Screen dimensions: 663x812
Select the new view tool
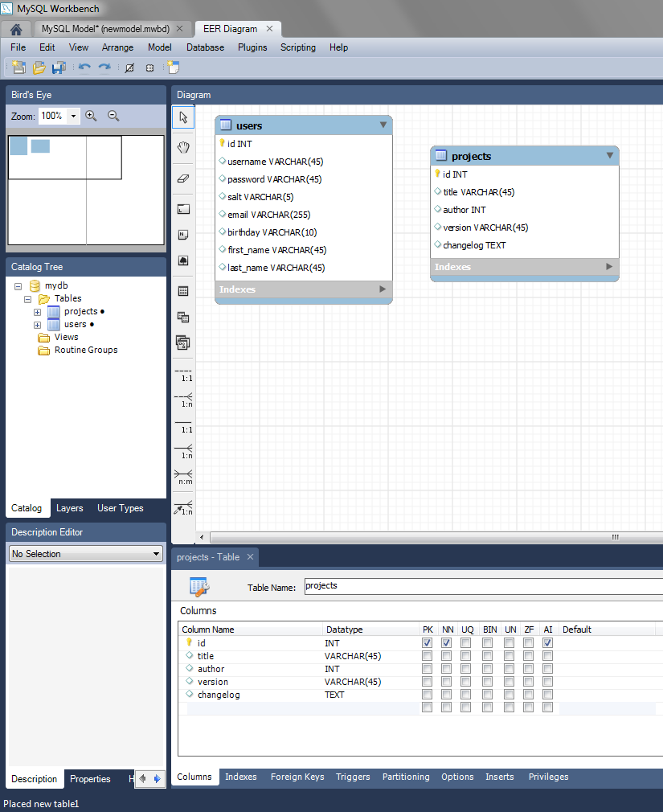pyautogui.click(x=183, y=317)
